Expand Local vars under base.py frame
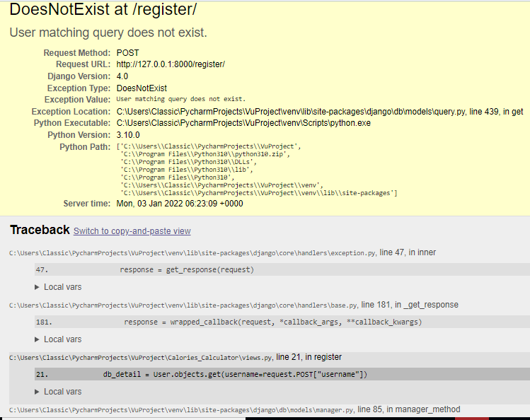The height and width of the screenshot is (420, 530). [x=58, y=339]
